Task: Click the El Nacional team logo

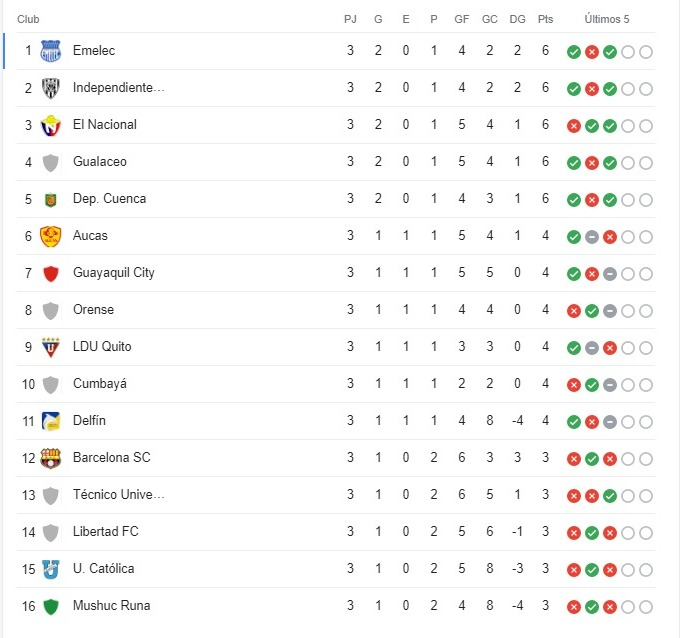Action: click(51, 125)
